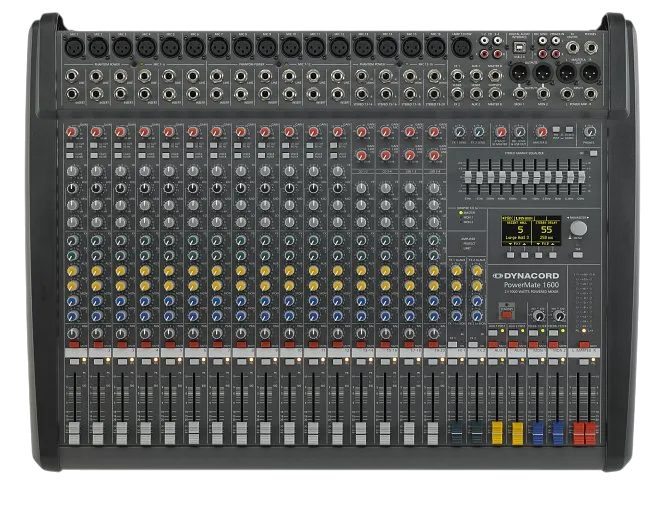Click the PowerMate 1600 model label

pyautogui.click(x=531, y=285)
